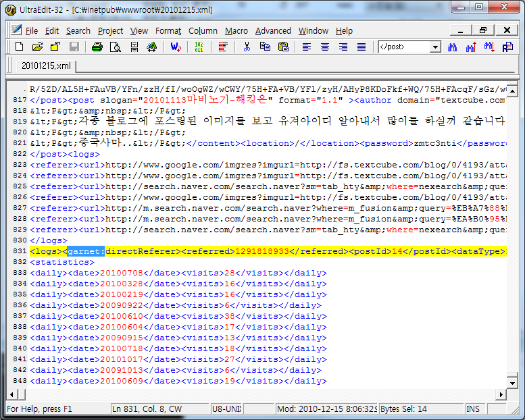The width and height of the screenshot is (525, 420).
Task: Open the Column menu
Action: pyautogui.click(x=203, y=30)
